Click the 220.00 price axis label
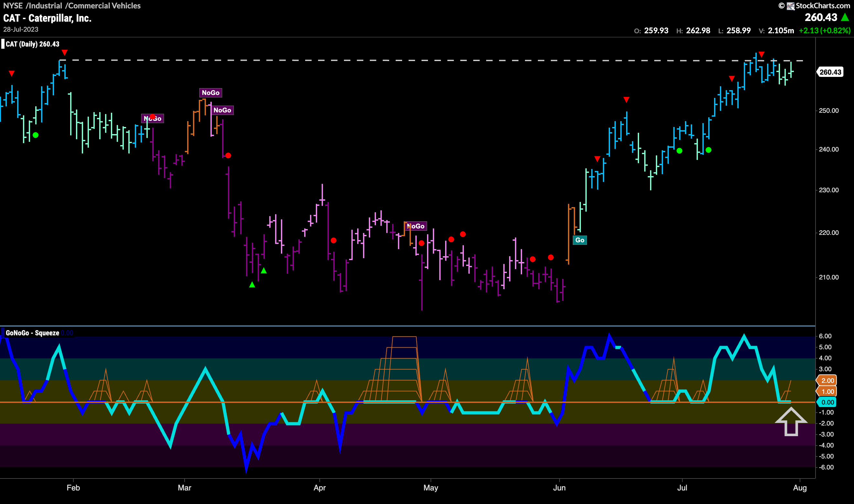The image size is (854, 504). click(828, 233)
